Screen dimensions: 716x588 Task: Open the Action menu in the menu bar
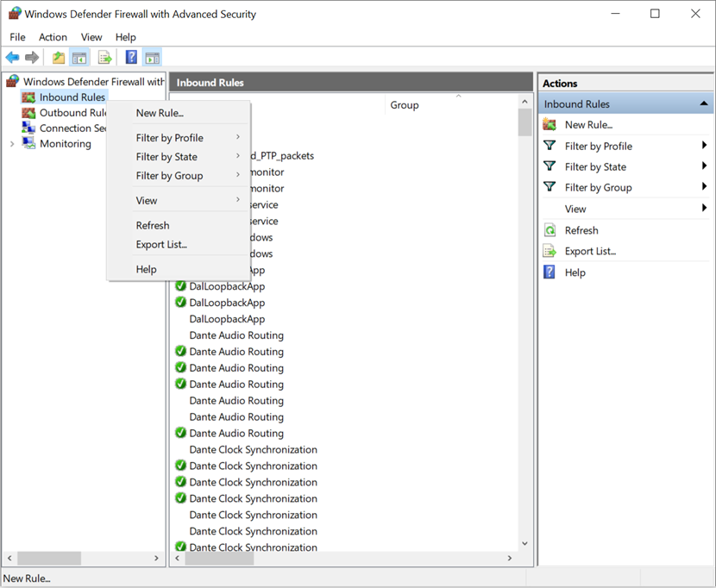(x=53, y=37)
